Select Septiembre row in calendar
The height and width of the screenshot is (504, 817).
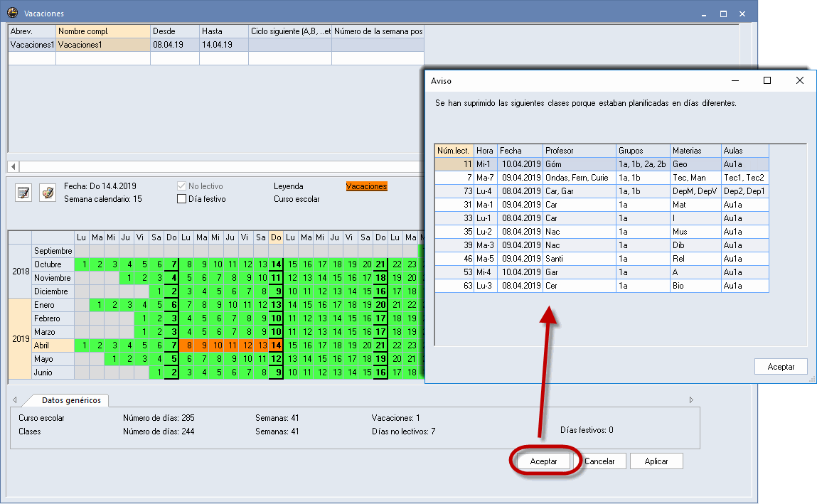tap(53, 251)
